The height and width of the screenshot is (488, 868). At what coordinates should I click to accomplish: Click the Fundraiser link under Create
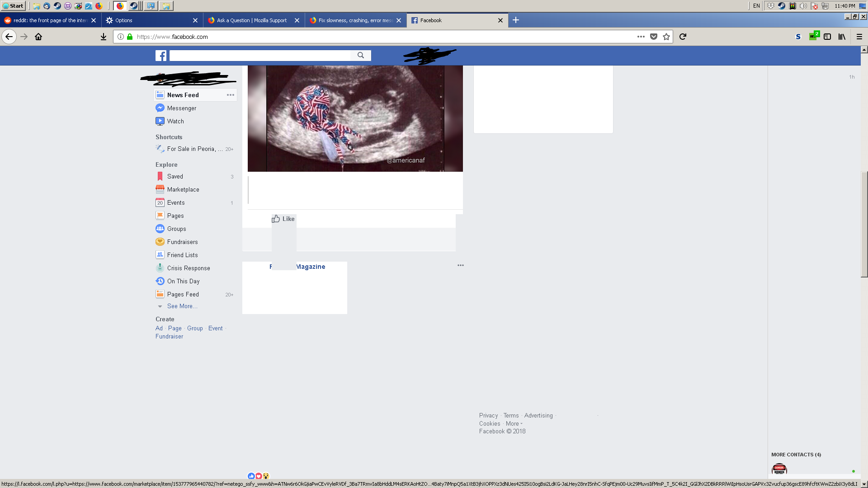pos(169,336)
